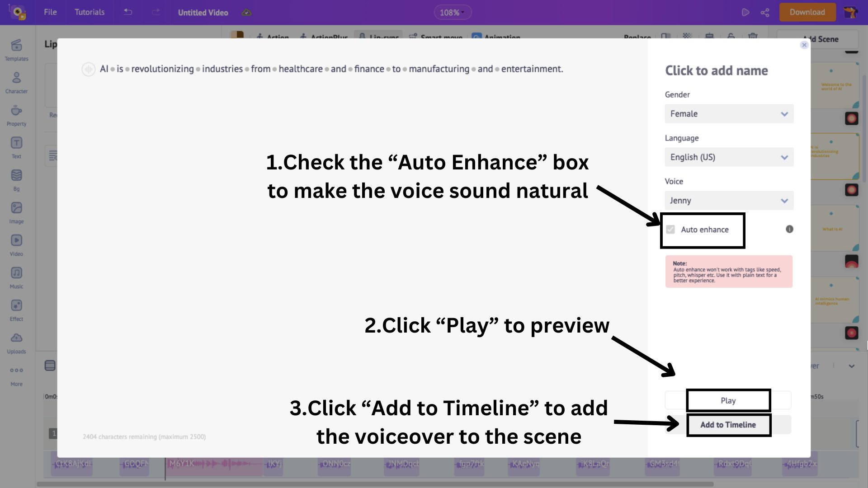Click the undo arrow in the top bar
The image size is (868, 488).
127,12
